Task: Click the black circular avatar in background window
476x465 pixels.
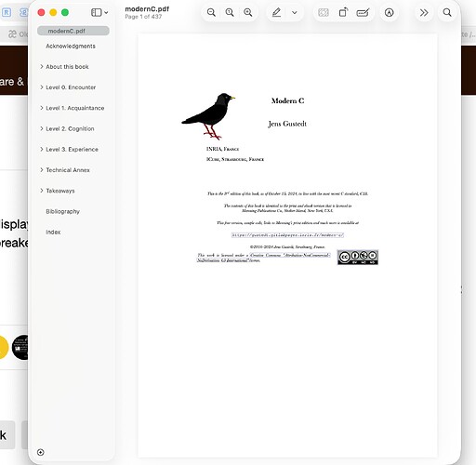Action: tap(20, 348)
